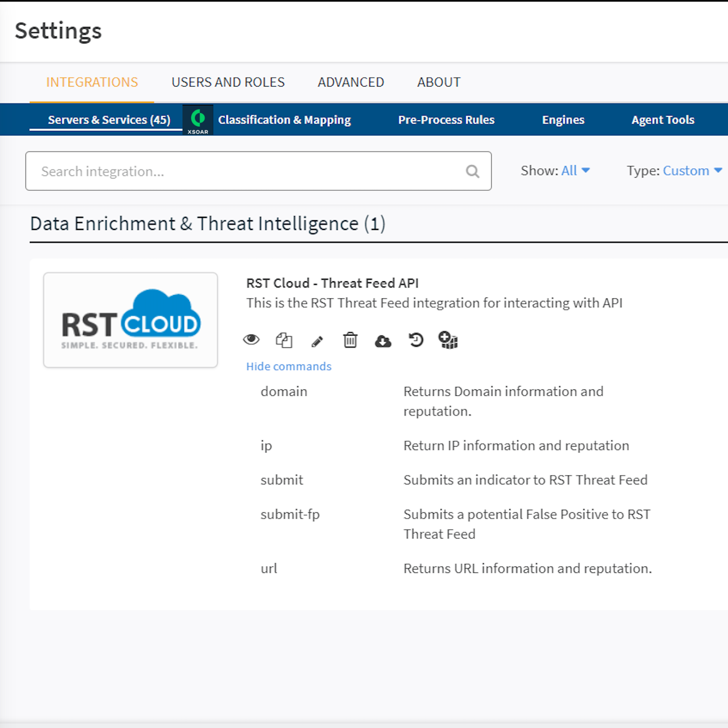Open Users and Roles tab
The image size is (728, 728).
[x=228, y=82]
